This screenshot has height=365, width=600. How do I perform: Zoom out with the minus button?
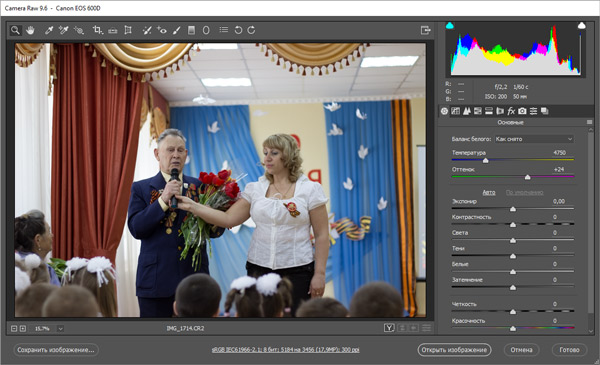pos(14,328)
